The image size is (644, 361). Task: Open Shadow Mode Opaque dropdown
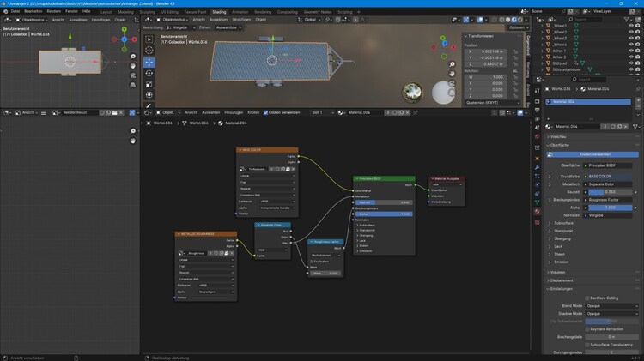point(611,314)
